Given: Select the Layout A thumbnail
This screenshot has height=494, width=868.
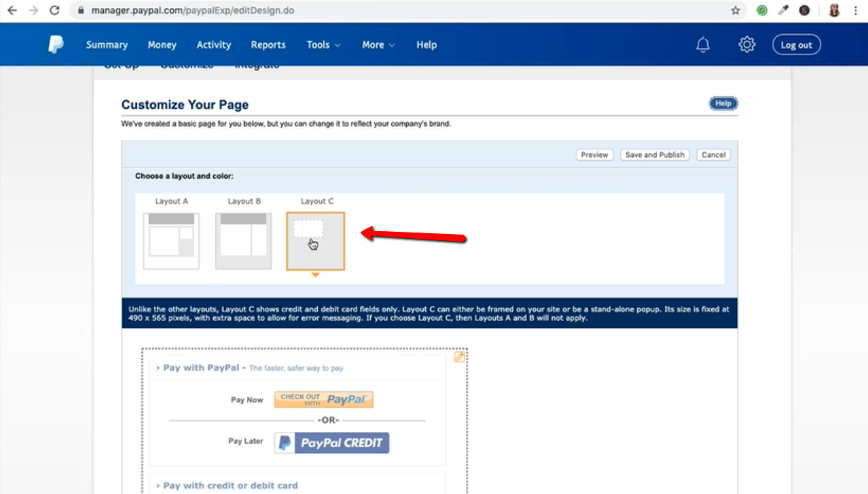Looking at the screenshot, I should (x=172, y=241).
